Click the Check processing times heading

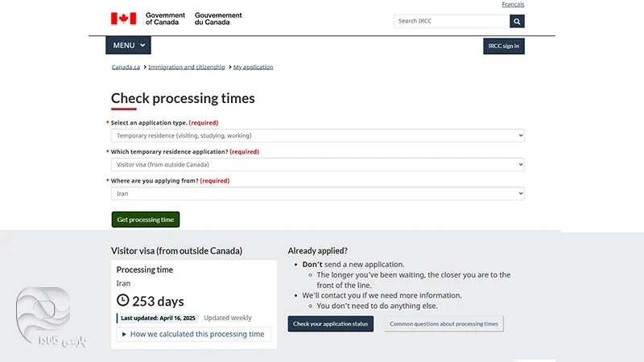(x=183, y=99)
